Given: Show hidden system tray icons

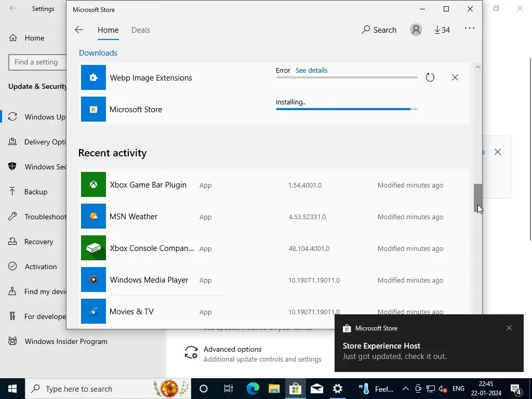Looking at the screenshot, I should coord(405,389).
